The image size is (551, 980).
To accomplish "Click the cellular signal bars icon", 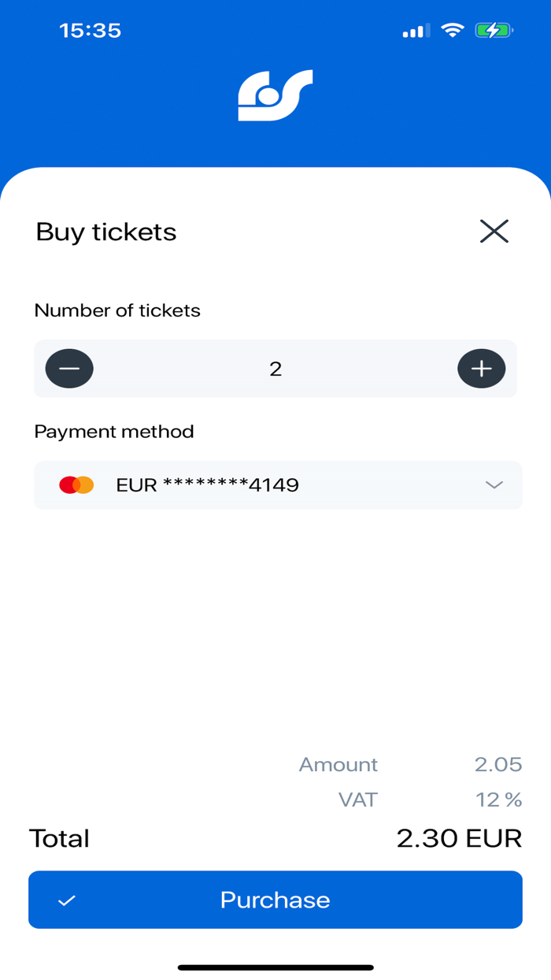I will point(415,30).
